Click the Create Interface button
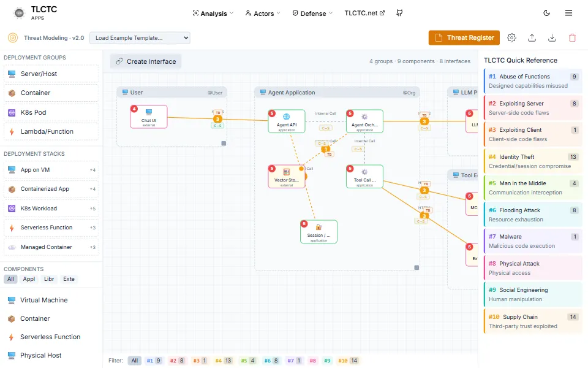 [146, 61]
